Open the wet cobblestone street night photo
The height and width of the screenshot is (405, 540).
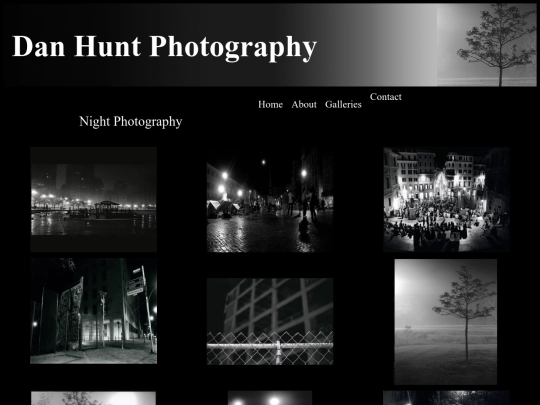(x=270, y=200)
